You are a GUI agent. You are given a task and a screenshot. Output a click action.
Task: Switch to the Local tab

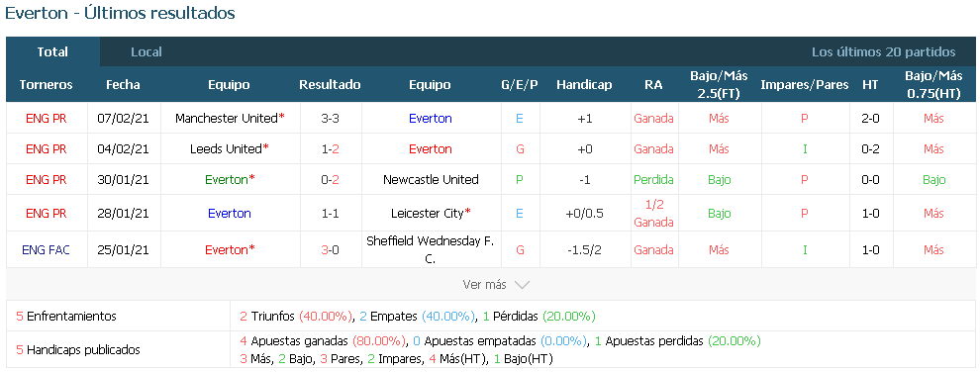coord(147,51)
